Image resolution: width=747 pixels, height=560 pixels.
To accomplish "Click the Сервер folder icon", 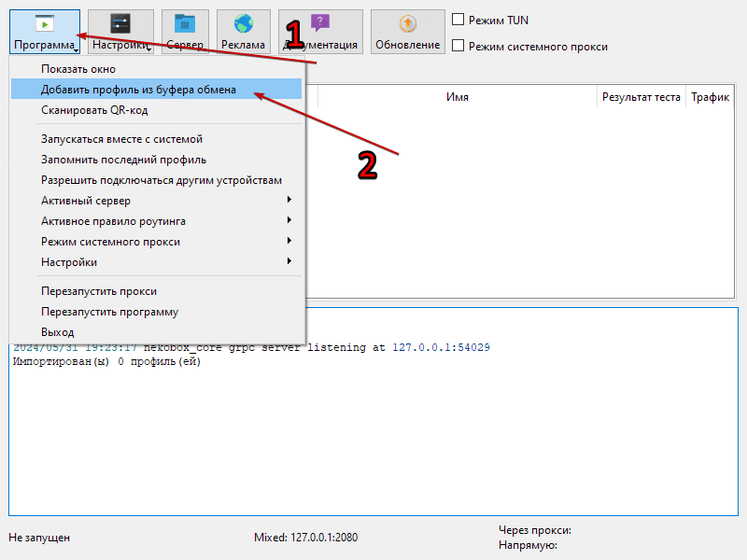I will pyautogui.click(x=185, y=25).
